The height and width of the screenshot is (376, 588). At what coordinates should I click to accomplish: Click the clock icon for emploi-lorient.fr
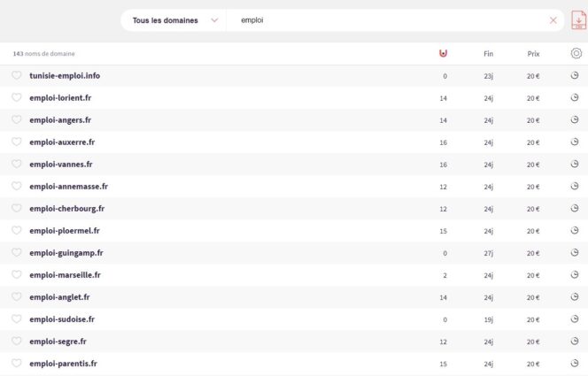tap(574, 98)
